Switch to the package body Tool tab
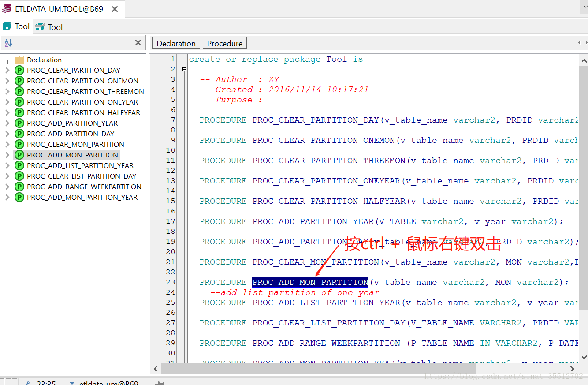 49,27
